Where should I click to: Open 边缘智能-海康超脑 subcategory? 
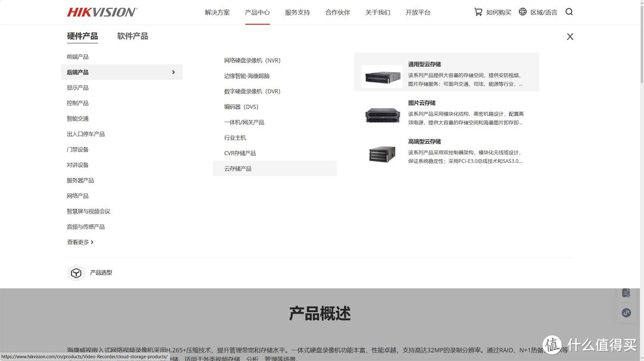pyautogui.click(x=247, y=76)
